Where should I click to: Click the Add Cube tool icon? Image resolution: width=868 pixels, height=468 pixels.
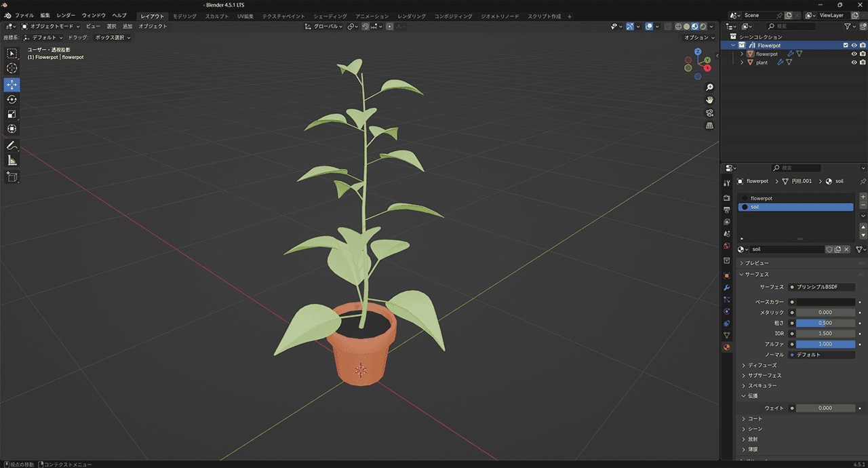tap(12, 177)
